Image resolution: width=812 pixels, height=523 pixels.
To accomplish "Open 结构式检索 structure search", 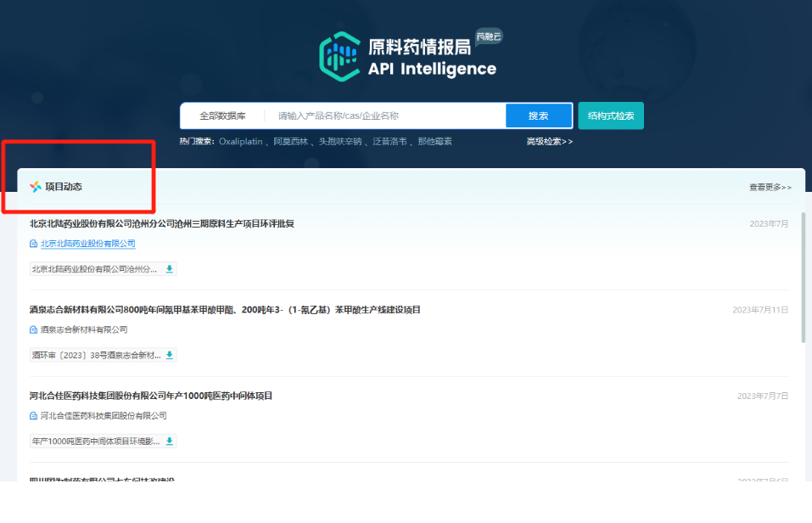I will 611,115.
